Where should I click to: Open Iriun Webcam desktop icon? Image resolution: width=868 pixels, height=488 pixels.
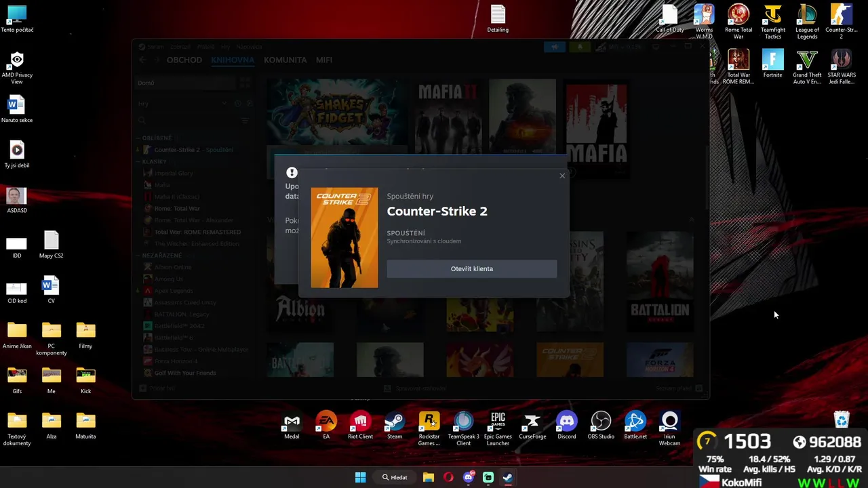[x=669, y=428]
